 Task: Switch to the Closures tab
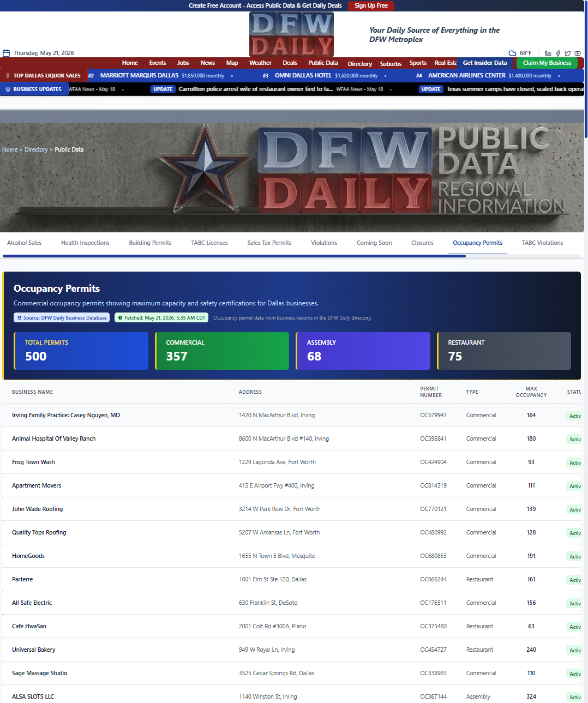tap(422, 243)
